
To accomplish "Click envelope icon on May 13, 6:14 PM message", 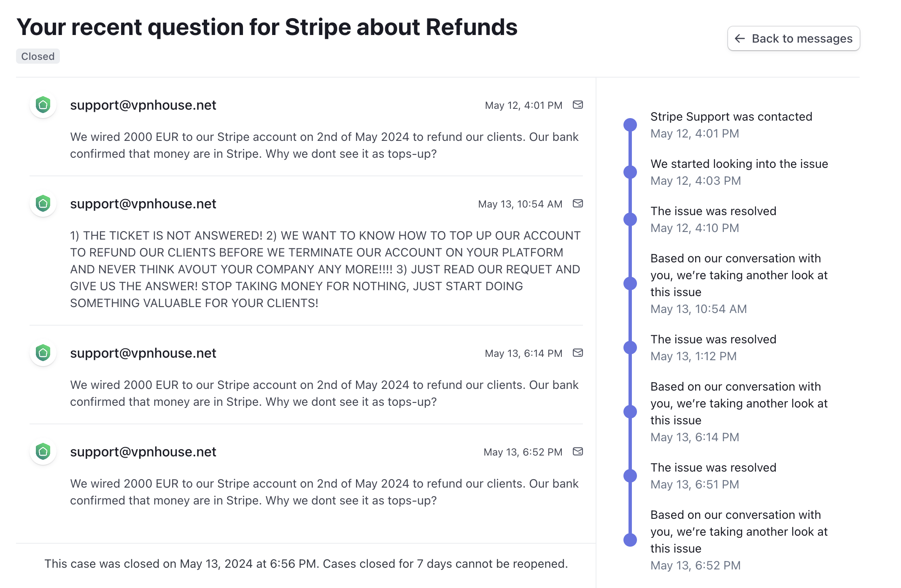I will pos(577,353).
